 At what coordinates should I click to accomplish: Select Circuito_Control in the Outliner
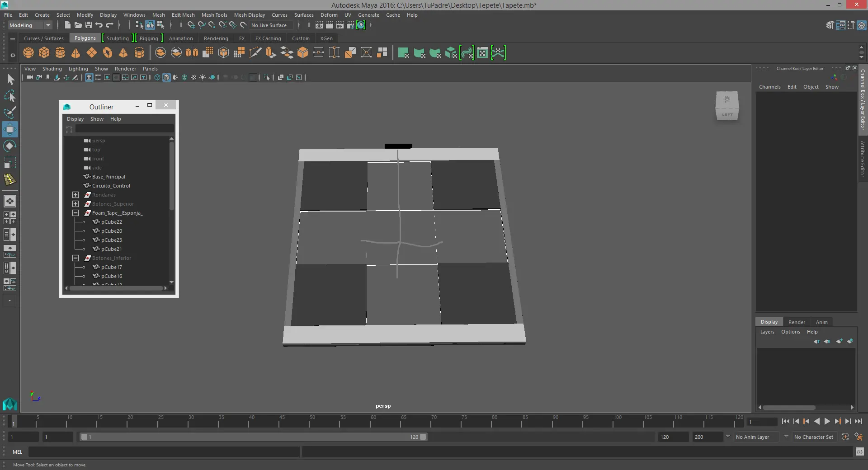(111, 186)
